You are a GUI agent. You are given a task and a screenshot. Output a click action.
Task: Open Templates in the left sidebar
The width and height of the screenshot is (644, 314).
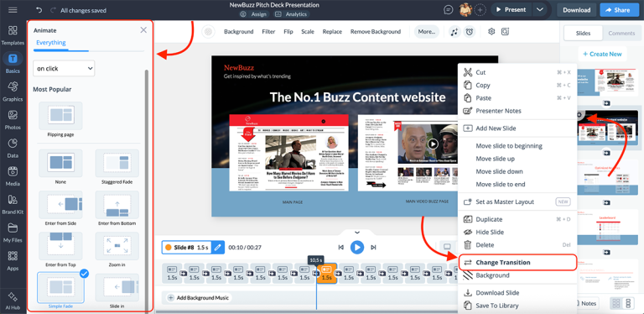(13, 35)
